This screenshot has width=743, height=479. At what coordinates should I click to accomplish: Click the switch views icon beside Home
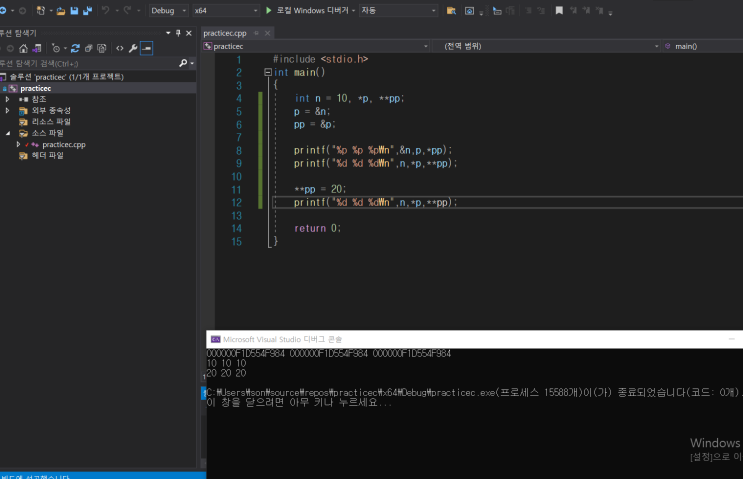click(x=37, y=48)
